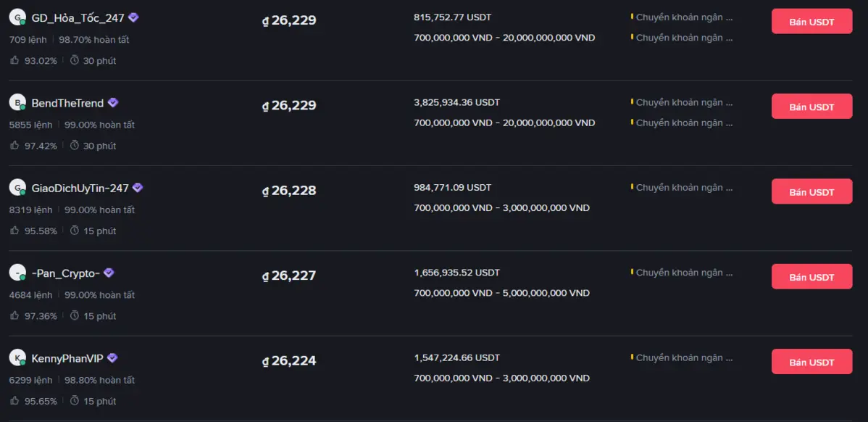
Task: Click Bán USDT on the KennyPhanVIP row
Action: pos(811,361)
